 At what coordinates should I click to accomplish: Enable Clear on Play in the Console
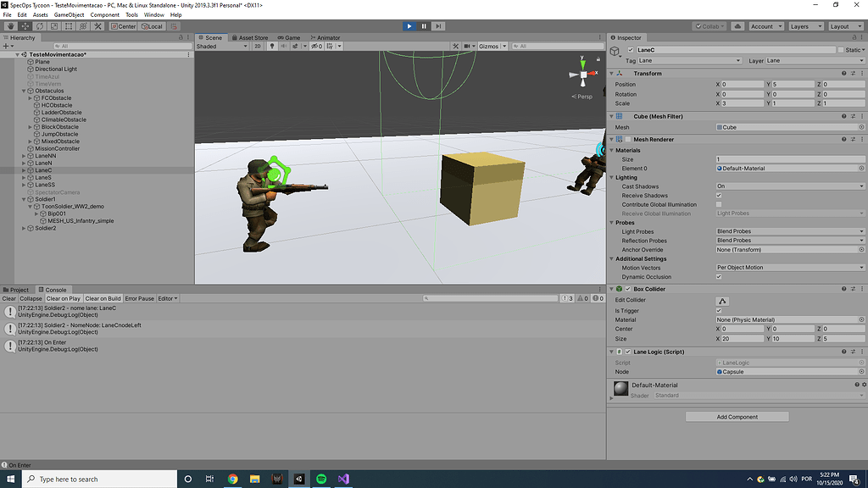point(63,298)
